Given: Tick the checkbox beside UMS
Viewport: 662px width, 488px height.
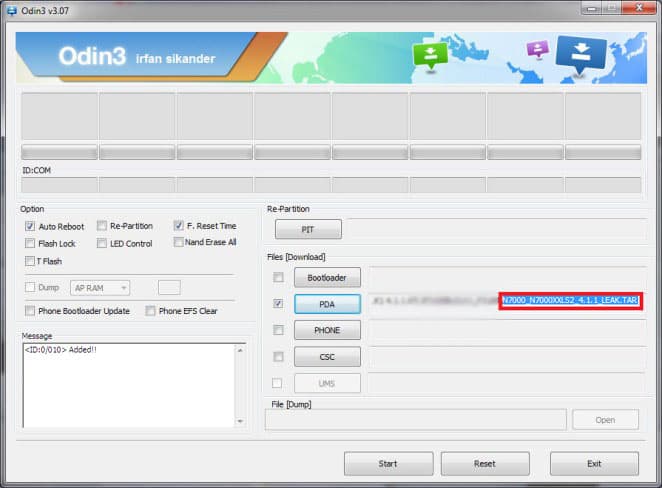Looking at the screenshot, I should click(x=277, y=383).
